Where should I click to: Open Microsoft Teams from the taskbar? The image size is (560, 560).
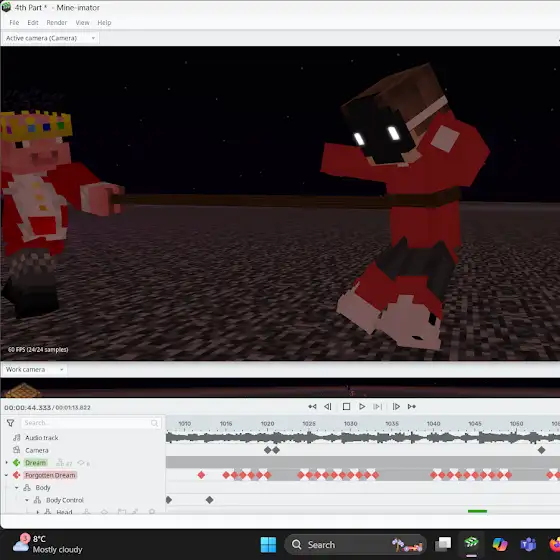tap(528, 545)
